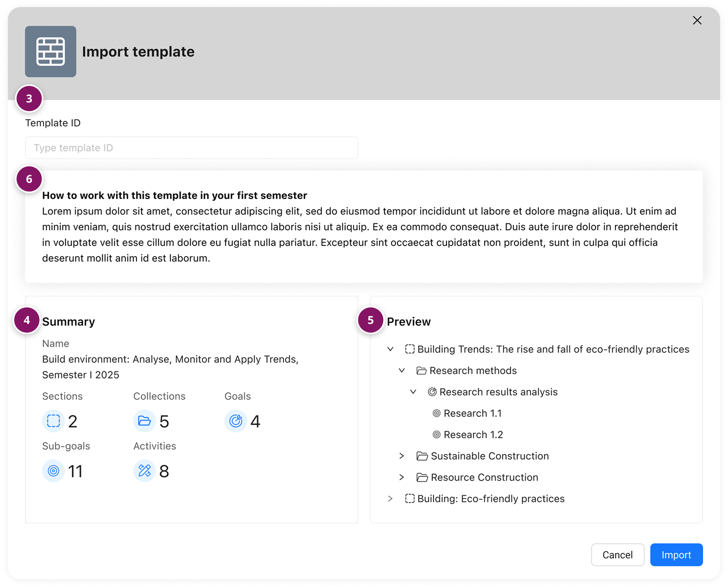
Task: Select the Research methods tree row
Action: [473, 370]
